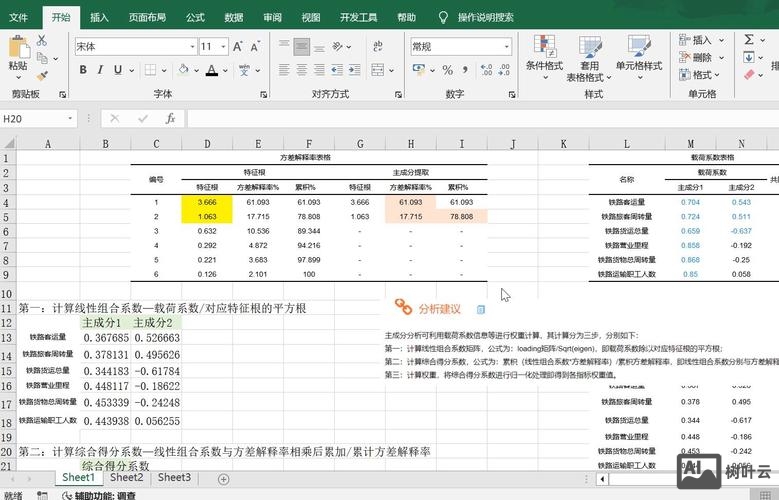
Task: Apply comma style
Action: tap(465, 70)
